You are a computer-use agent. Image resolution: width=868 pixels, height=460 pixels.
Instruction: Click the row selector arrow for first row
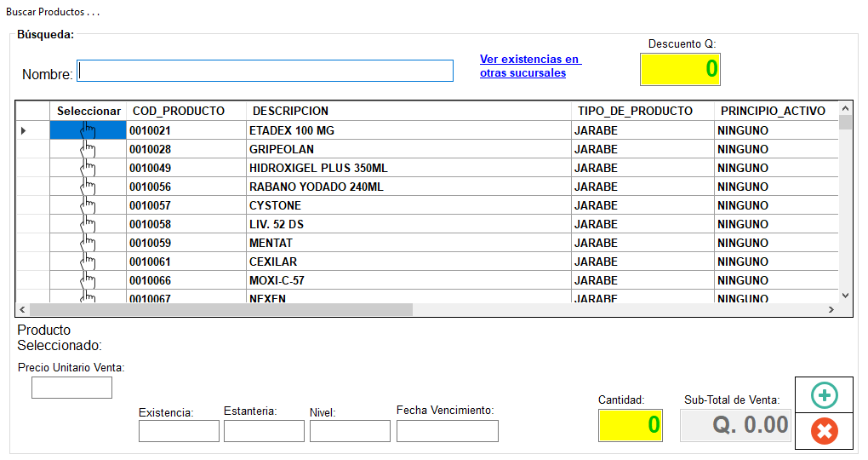(x=24, y=130)
